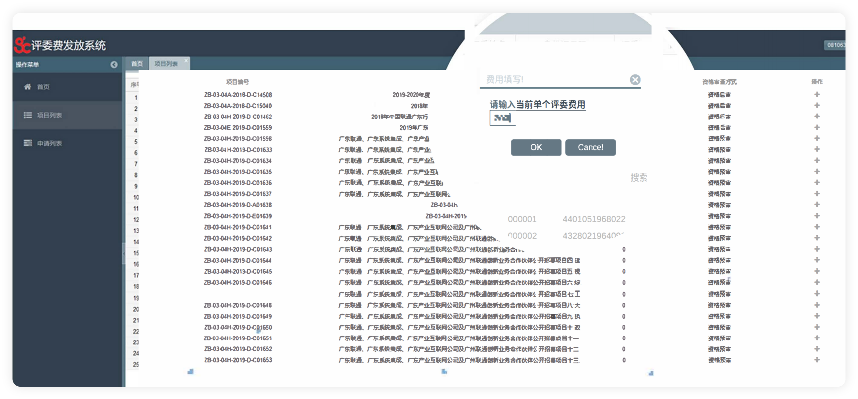858x399 pixels.
Task: Click the 搜索 link
Action: pyautogui.click(x=639, y=177)
